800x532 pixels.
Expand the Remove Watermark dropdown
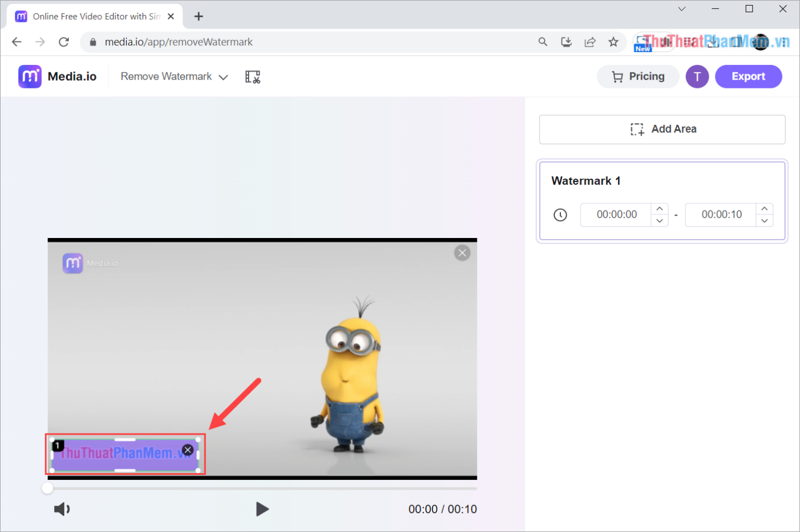(x=223, y=77)
